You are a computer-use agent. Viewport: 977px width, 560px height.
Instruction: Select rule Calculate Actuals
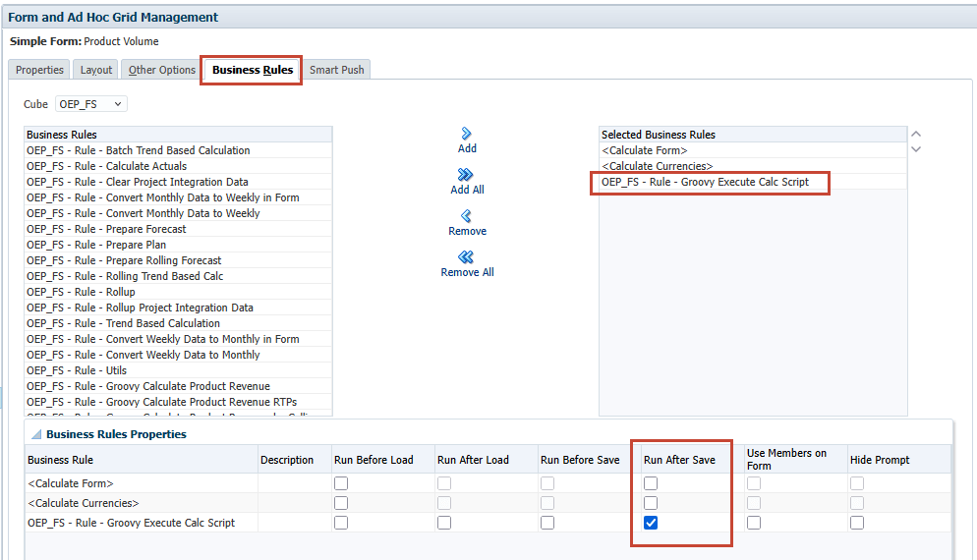tap(178, 166)
